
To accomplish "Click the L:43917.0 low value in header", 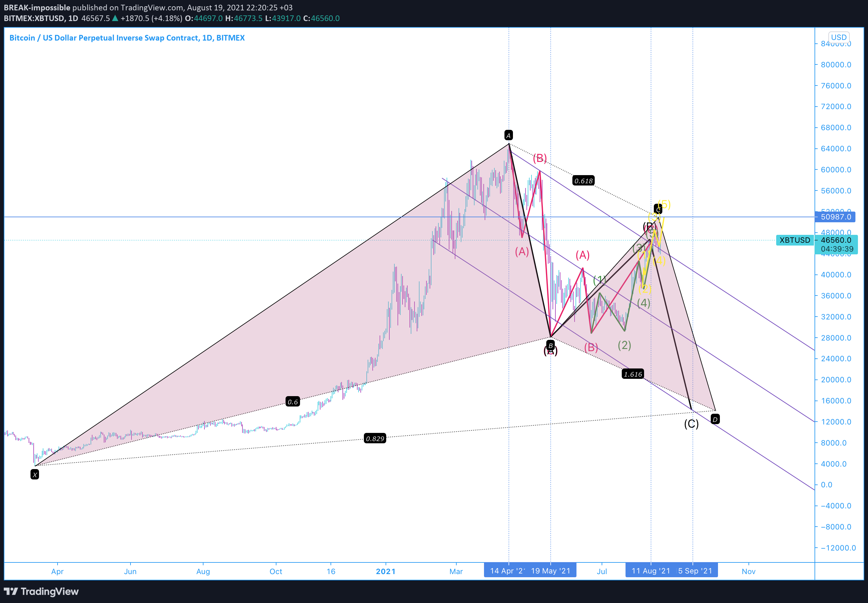I will pos(283,18).
